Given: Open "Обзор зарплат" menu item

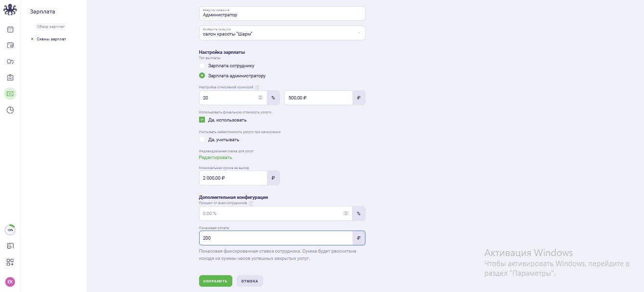Looking at the screenshot, I should click(x=51, y=26).
